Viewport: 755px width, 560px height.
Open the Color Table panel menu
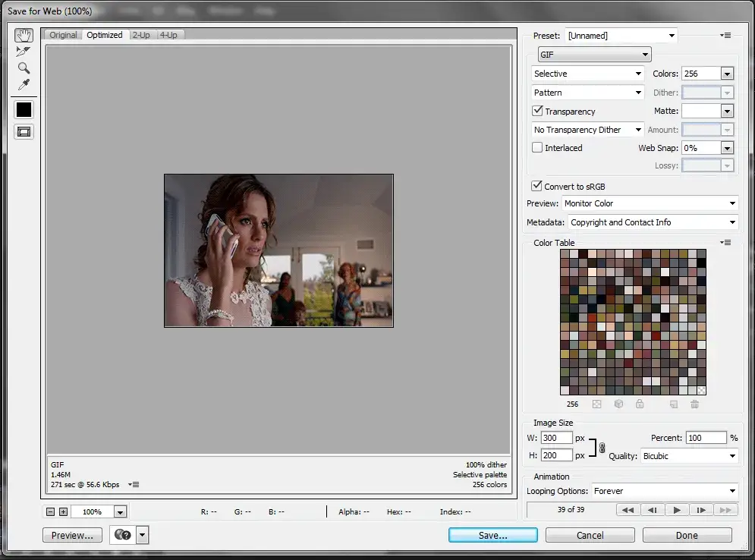(725, 242)
